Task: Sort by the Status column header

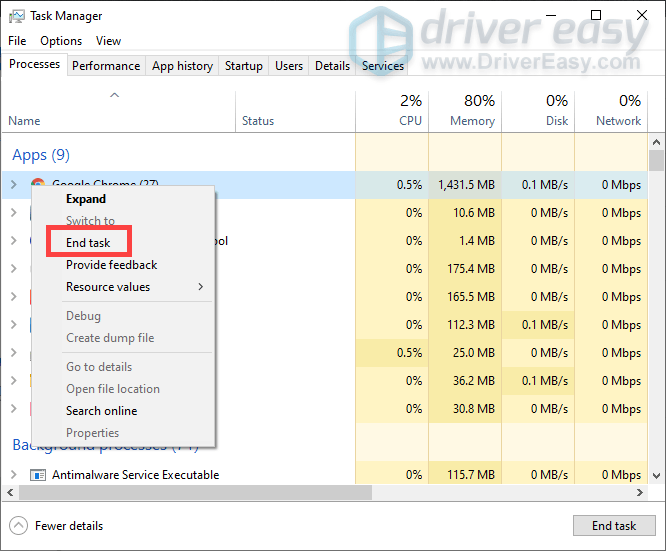Action: 295,111
